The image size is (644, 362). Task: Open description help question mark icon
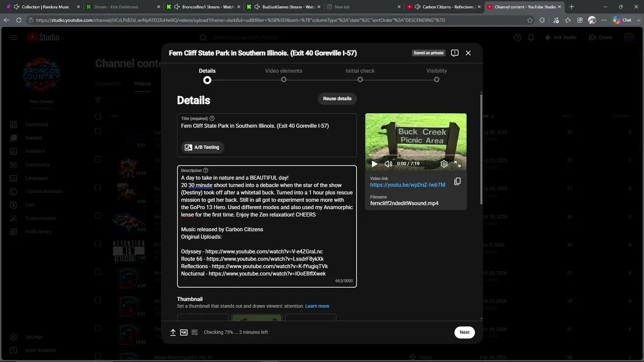pos(205,170)
